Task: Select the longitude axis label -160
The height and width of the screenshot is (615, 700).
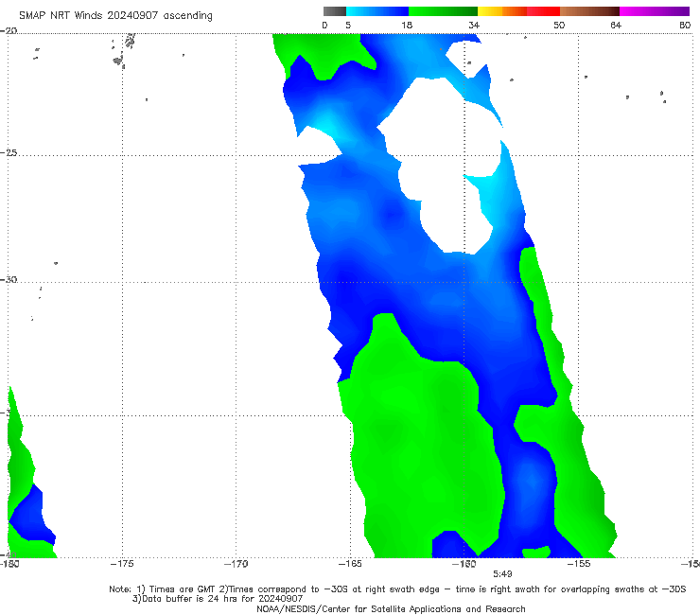Action: 464,564
